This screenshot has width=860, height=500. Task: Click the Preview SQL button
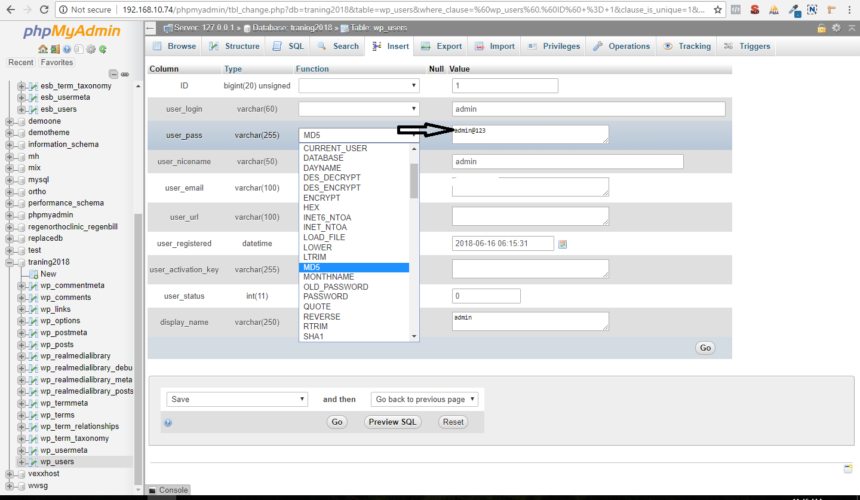(x=393, y=422)
